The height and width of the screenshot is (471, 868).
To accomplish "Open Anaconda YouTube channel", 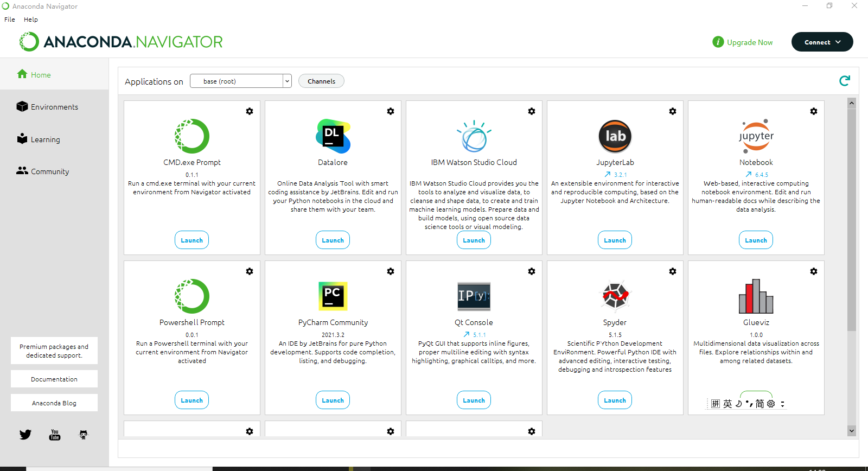I will (x=55, y=435).
